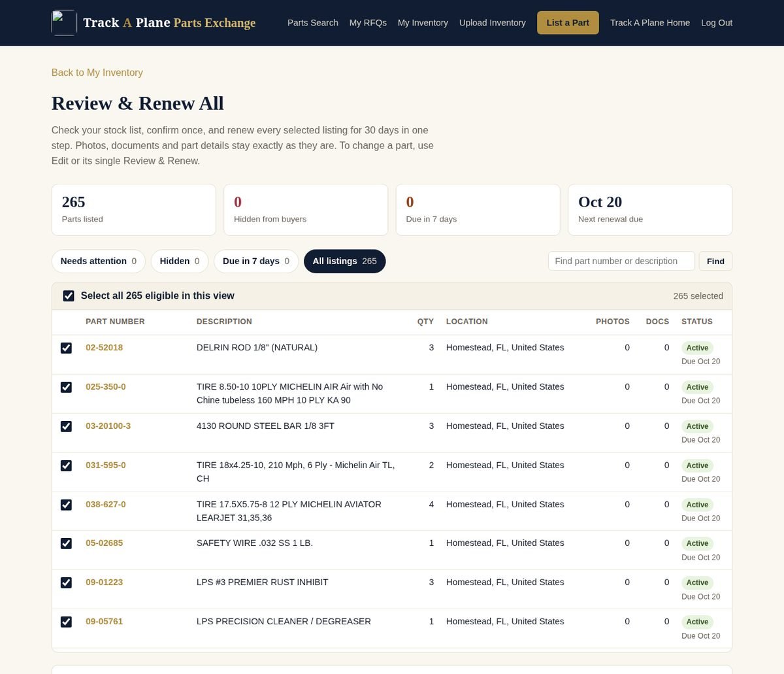
Task: Open part number 031-595-0 link
Action: [x=106, y=465]
